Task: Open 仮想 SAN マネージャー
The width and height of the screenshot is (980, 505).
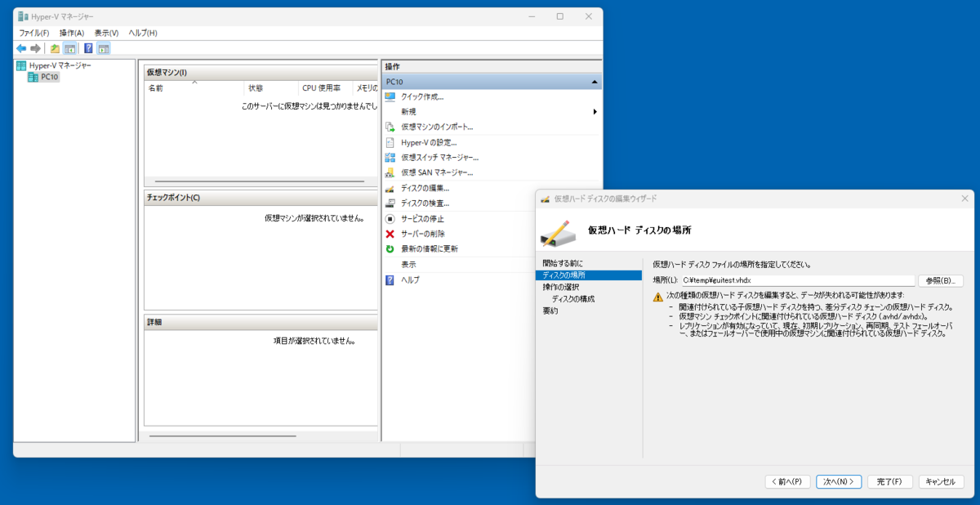Action: pos(437,172)
